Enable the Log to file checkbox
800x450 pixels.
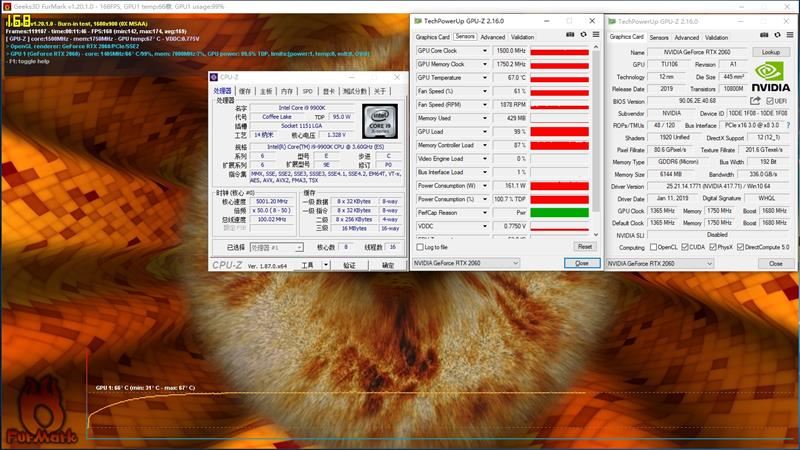click(x=420, y=247)
